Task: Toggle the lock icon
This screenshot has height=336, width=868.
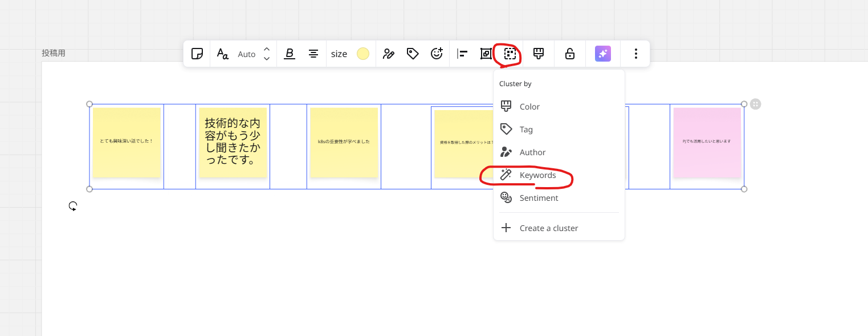Action: point(569,54)
